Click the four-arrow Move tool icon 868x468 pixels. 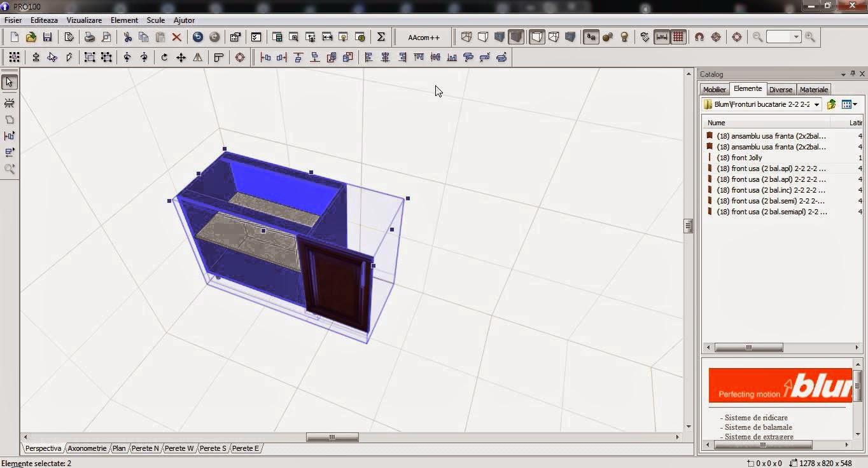point(181,58)
